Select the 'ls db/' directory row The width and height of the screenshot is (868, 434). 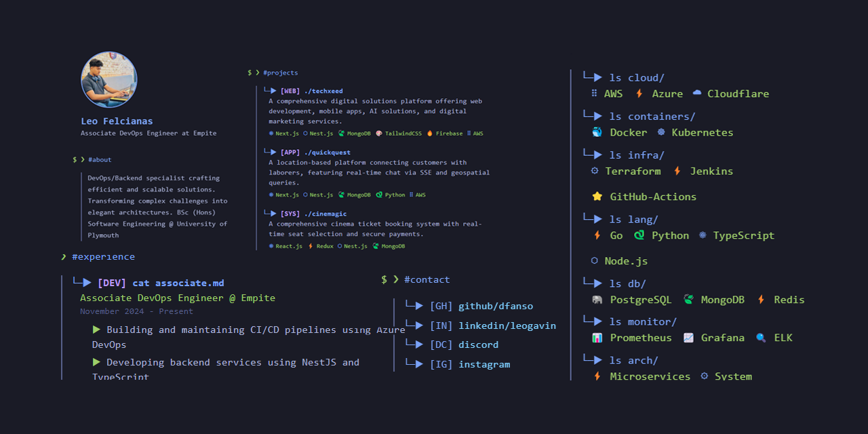[614, 283]
